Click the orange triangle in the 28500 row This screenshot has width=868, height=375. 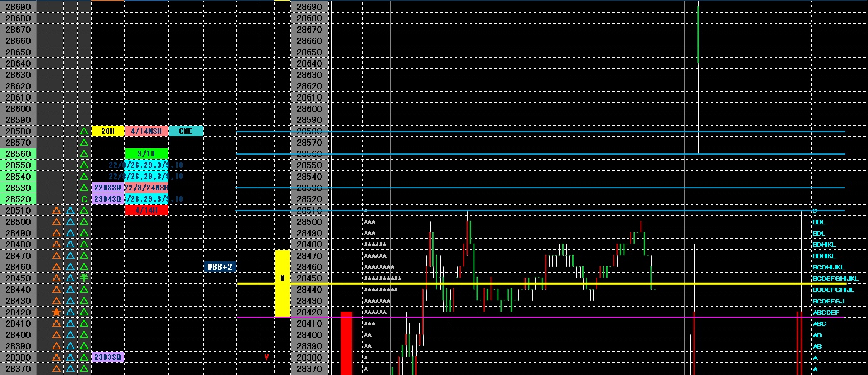tap(56, 222)
